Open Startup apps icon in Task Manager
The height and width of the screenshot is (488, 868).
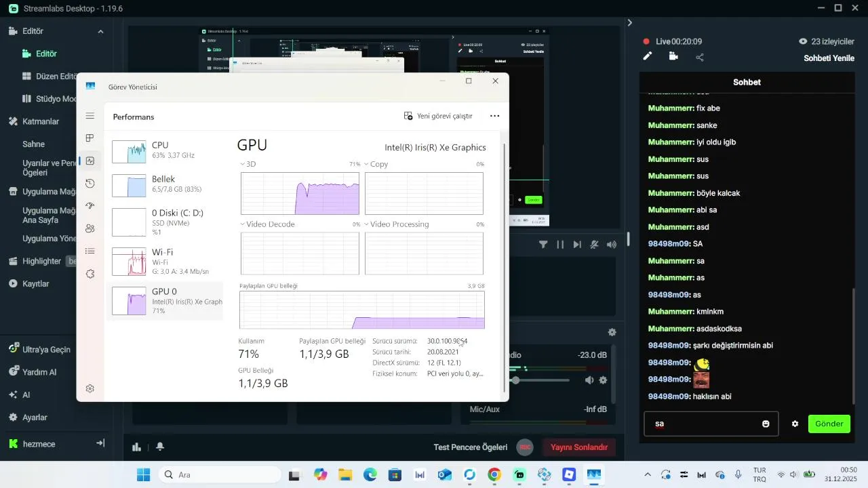point(90,206)
